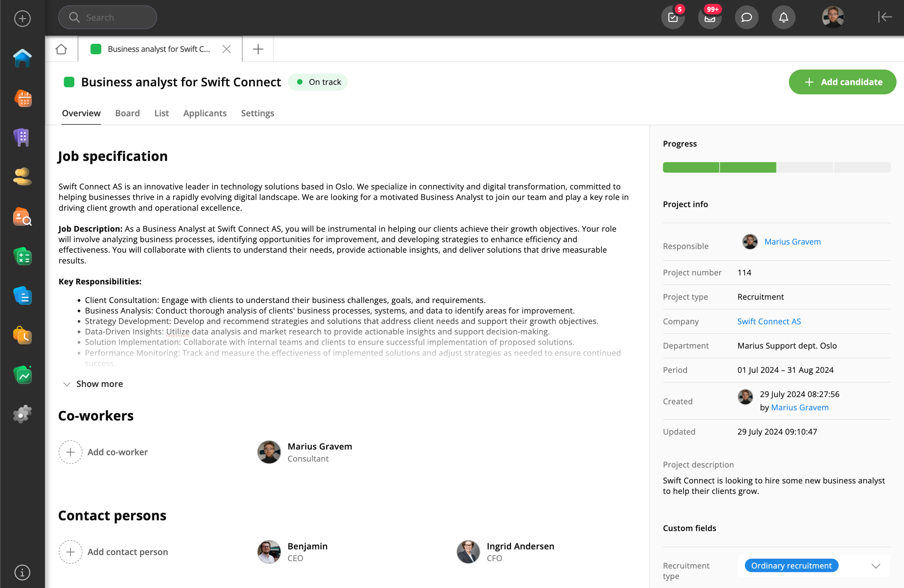Click the period 01 Jul 2024 – 31 Aug 2024

coord(785,370)
